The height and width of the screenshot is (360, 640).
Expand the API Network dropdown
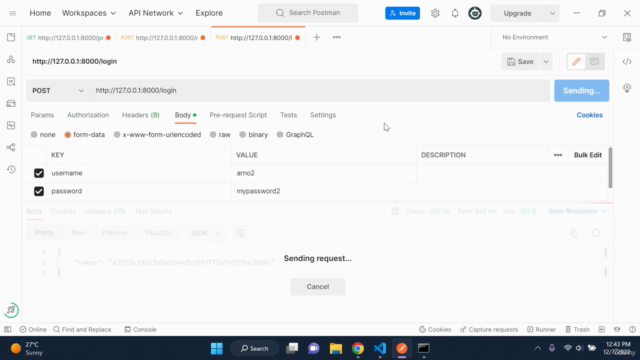[156, 13]
